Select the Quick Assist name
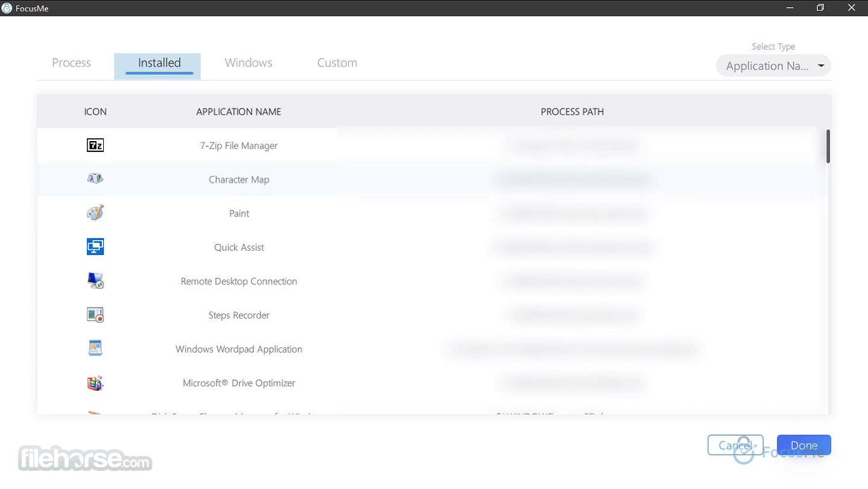Viewport: 868px width, 489px height. tap(239, 247)
